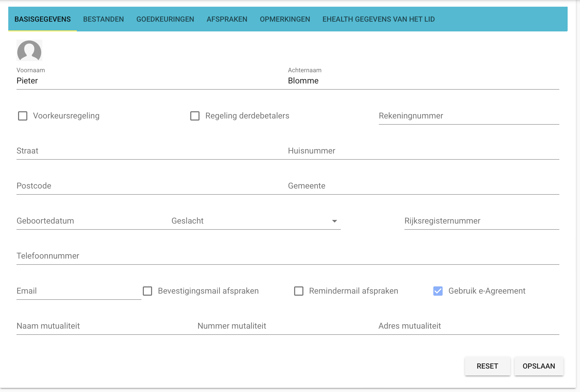
Task: Check Regeling derdebetalers
Action: pos(195,116)
